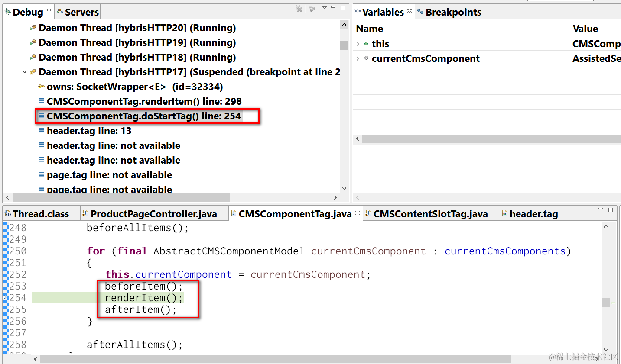Expand the currentCmsComponent variable

pyautogui.click(x=358, y=58)
